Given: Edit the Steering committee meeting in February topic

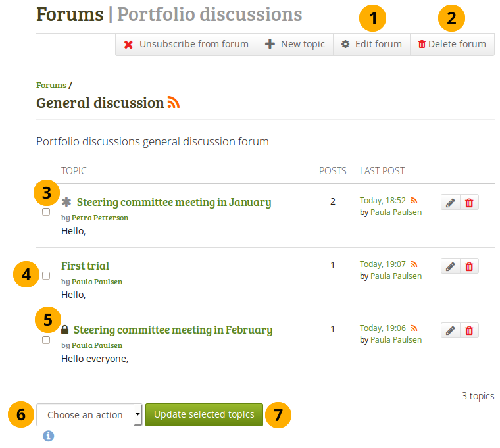Looking at the screenshot, I should tap(450, 330).
